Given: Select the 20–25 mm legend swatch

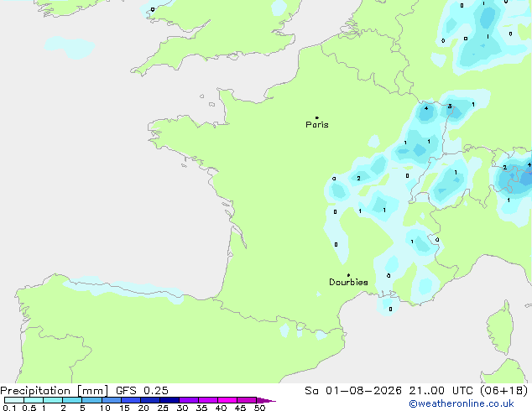Looking at the screenshot, I should [149, 400].
